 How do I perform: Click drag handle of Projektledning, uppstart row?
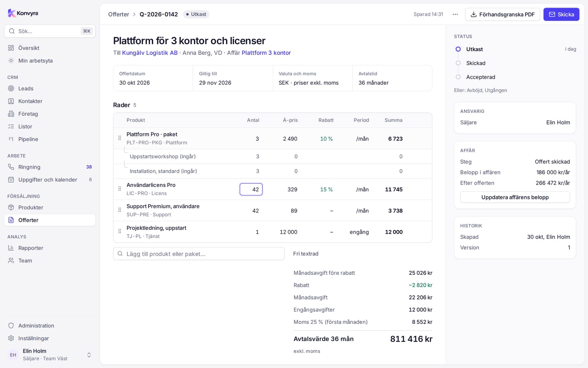tap(119, 231)
